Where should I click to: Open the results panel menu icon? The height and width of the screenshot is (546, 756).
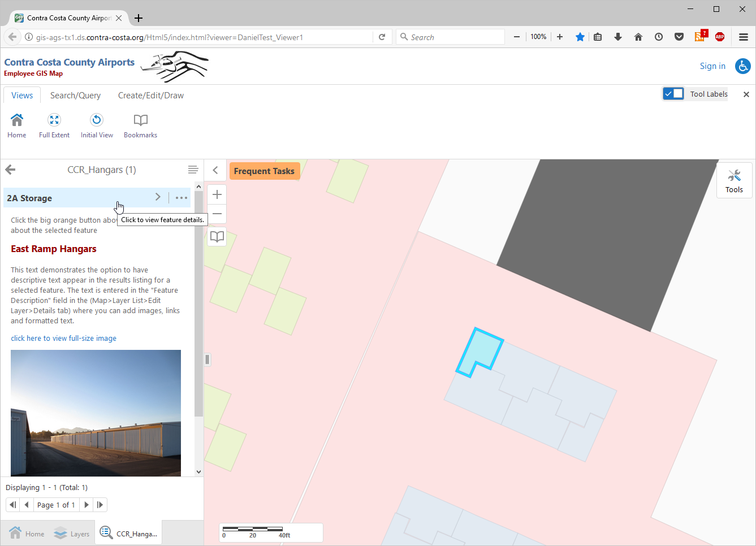[193, 170]
